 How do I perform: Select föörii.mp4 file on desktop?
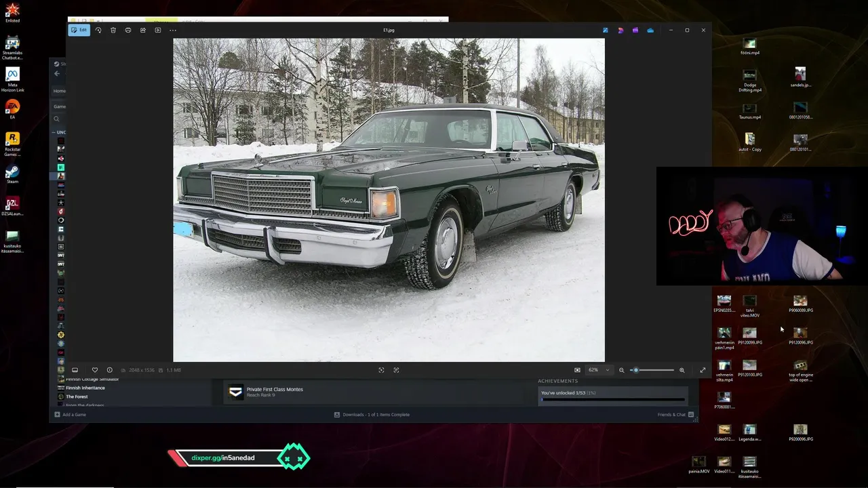pos(749,47)
